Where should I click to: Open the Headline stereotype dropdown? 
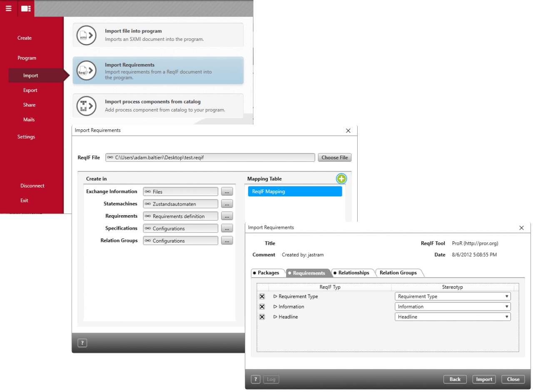(452, 317)
